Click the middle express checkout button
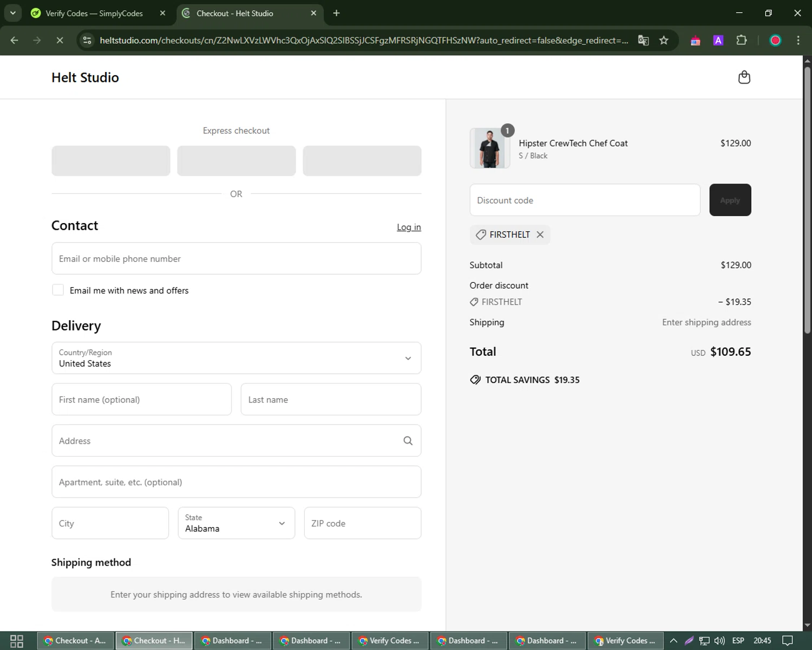Viewport: 812px width, 650px height. coord(237,161)
